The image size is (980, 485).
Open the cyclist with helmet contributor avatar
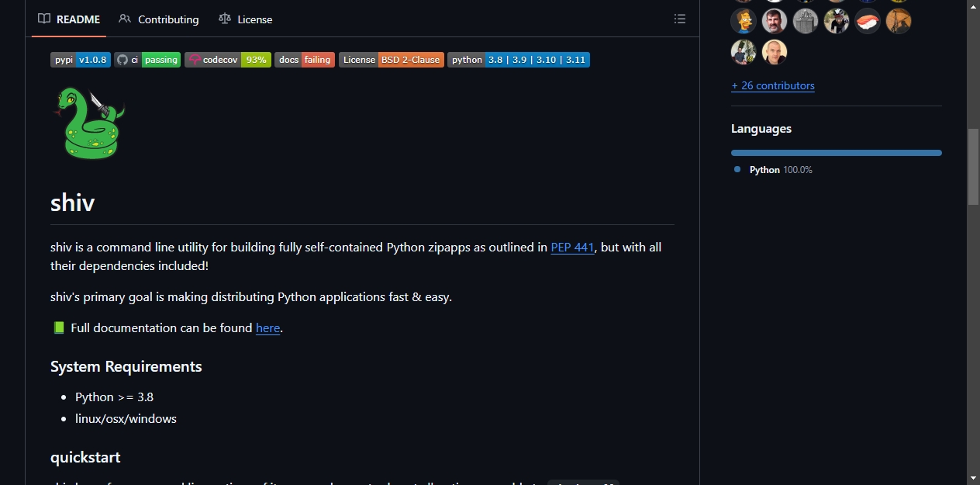[837, 21]
